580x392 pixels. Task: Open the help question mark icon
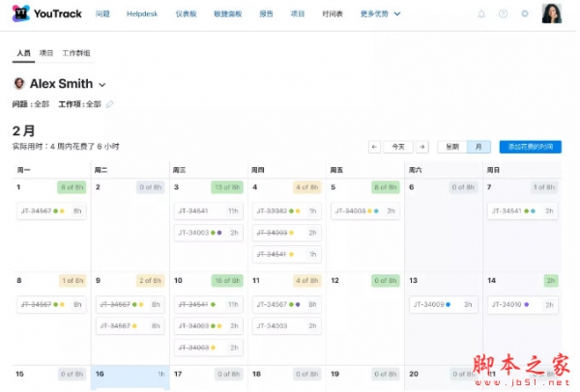(x=503, y=14)
